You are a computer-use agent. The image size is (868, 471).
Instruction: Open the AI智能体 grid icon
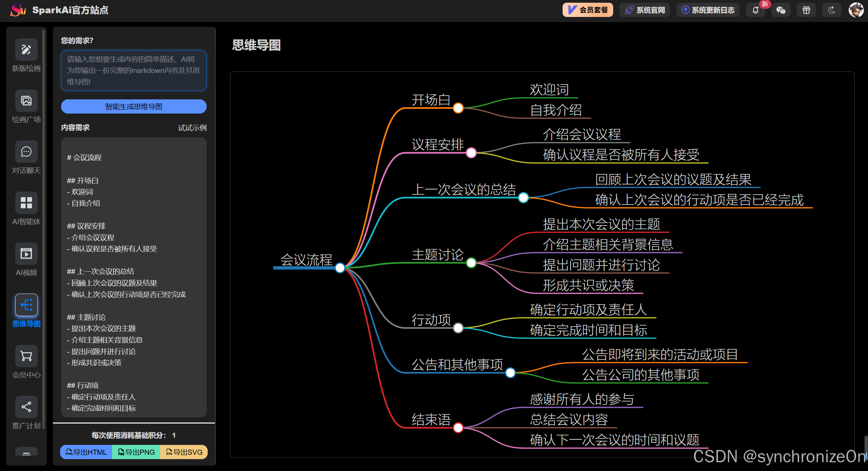tap(26, 203)
